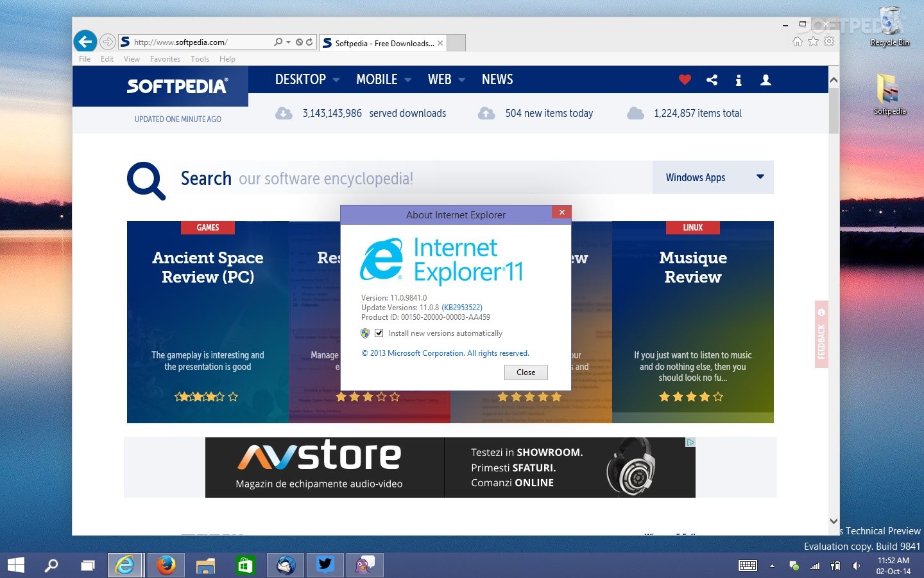Open the Favorites star icon in Internet Explorer

point(813,40)
